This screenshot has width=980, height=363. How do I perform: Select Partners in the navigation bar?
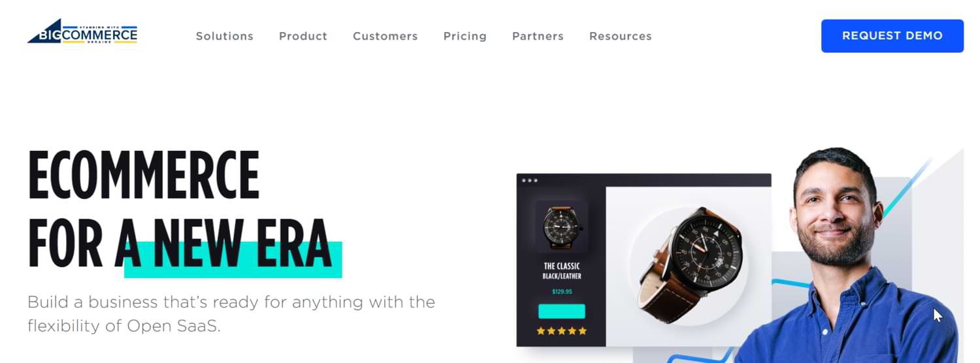538,37
